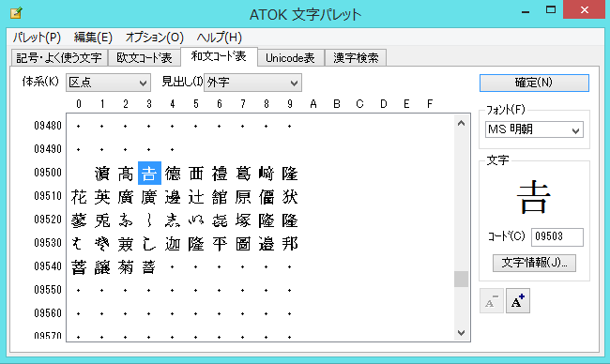Switch to the 漢字検索 tab
The height and width of the screenshot is (364, 610).
coord(356,58)
